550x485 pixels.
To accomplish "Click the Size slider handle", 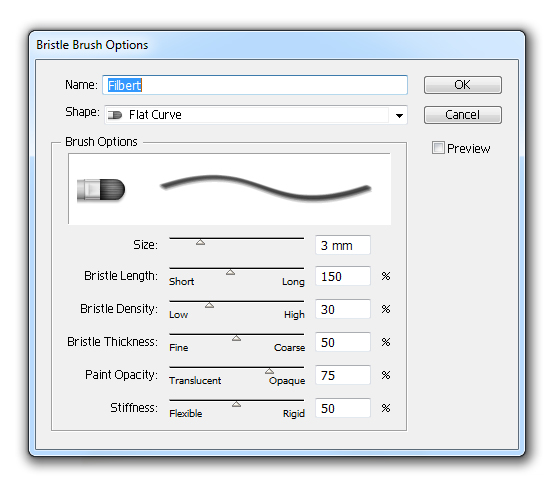I will (200, 242).
